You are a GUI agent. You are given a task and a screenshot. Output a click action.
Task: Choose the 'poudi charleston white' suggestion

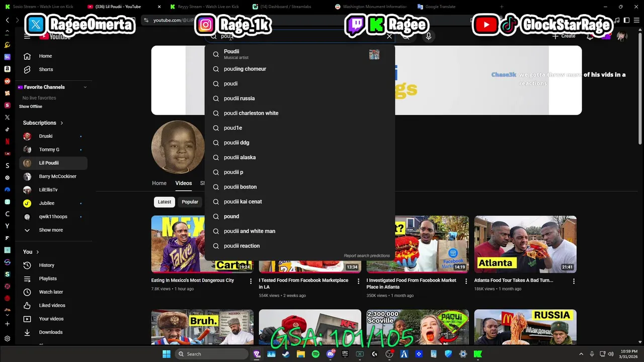[299, 113]
